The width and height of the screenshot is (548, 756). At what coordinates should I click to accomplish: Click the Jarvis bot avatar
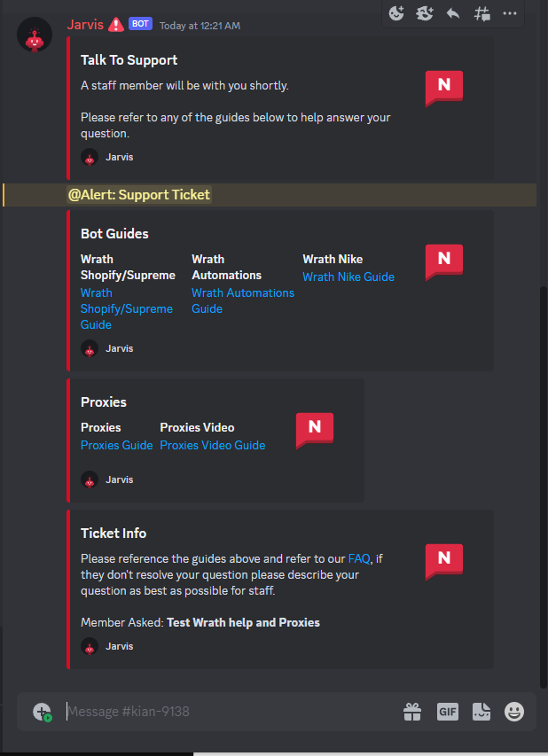tap(34, 35)
